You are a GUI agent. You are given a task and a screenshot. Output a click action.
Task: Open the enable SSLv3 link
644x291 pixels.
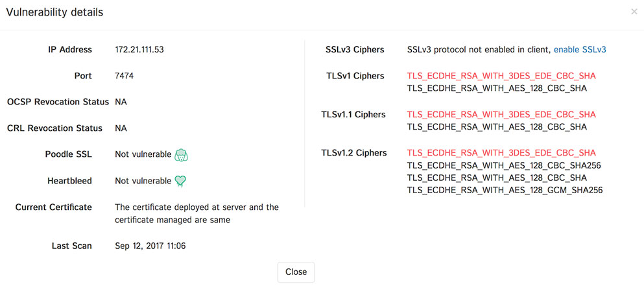click(580, 50)
